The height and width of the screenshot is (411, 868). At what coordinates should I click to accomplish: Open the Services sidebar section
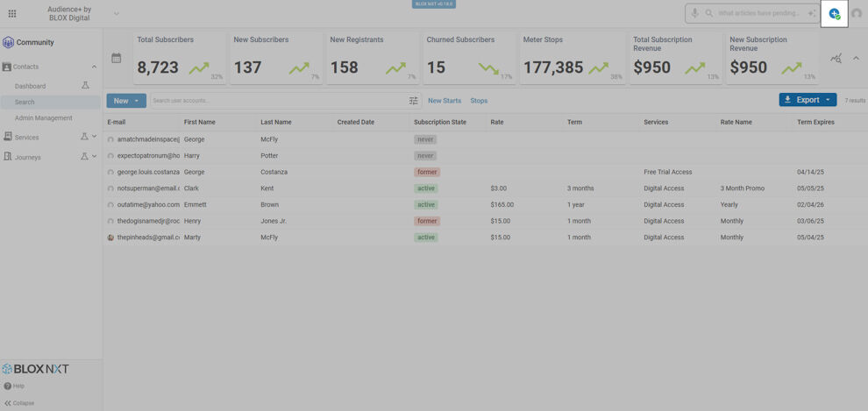click(26, 138)
